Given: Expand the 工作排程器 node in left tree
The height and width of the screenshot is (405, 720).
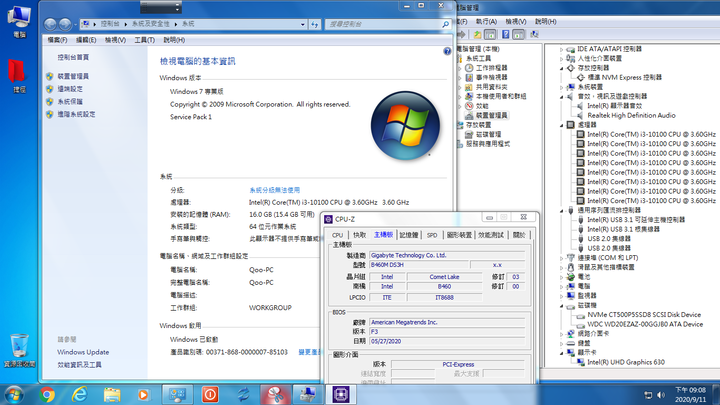Looking at the screenshot, I should click(x=460, y=68).
